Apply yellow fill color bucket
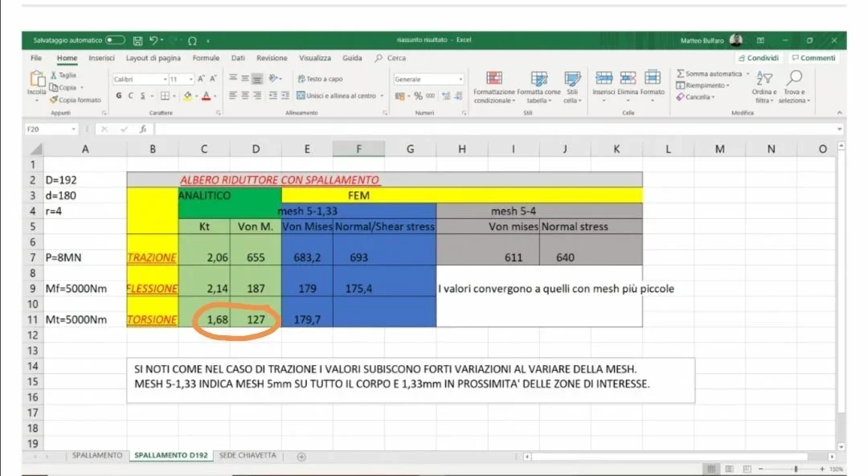The image size is (868, 476). [x=187, y=96]
